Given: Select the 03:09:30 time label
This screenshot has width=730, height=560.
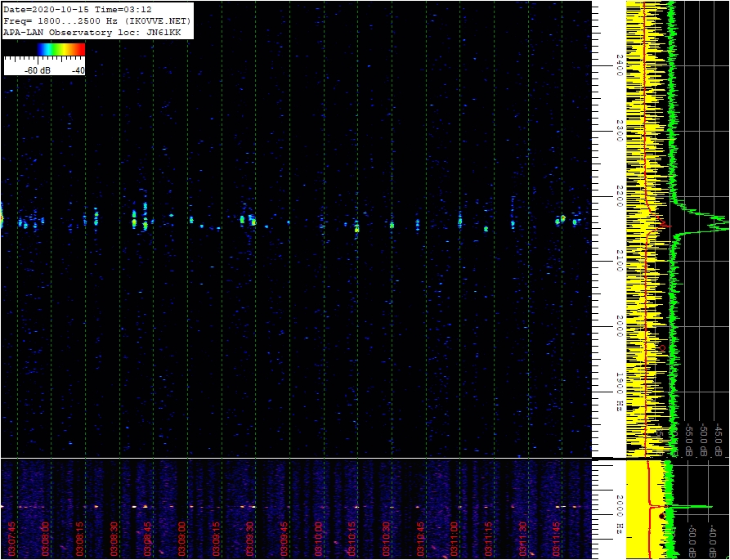Looking at the screenshot, I should (250, 539).
